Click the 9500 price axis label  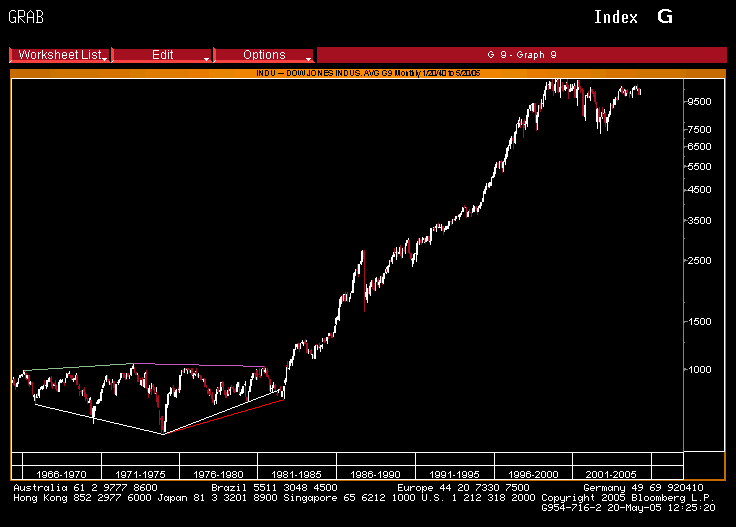point(700,101)
